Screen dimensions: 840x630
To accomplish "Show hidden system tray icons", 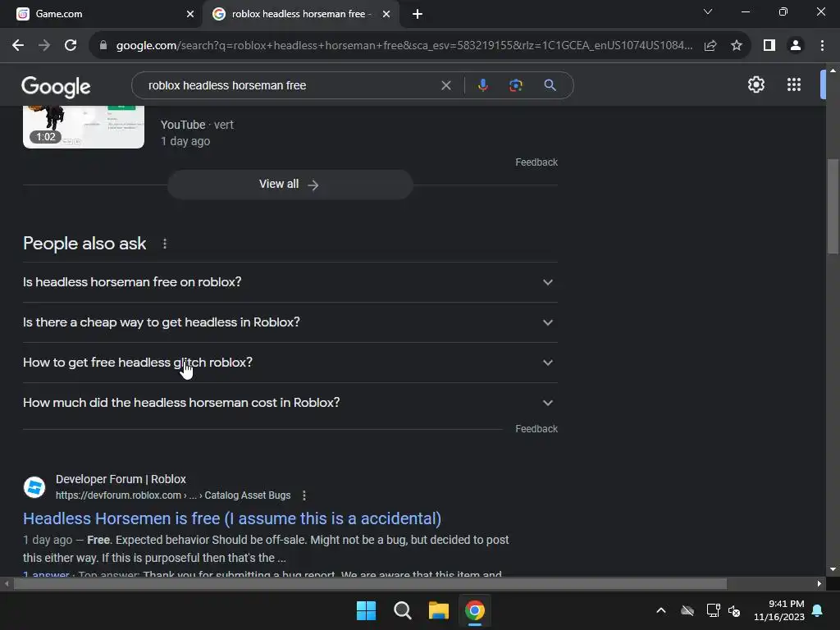I will (661, 610).
